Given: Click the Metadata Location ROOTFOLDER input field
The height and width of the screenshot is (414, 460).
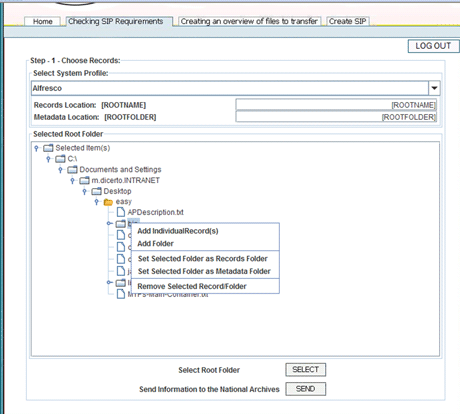Looking at the screenshot, I should tap(336, 117).
